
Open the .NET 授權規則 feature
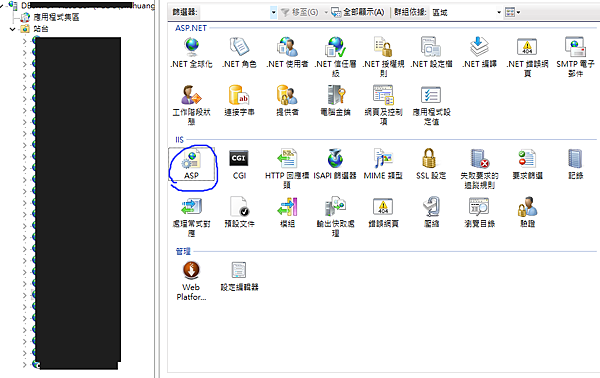(383, 57)
